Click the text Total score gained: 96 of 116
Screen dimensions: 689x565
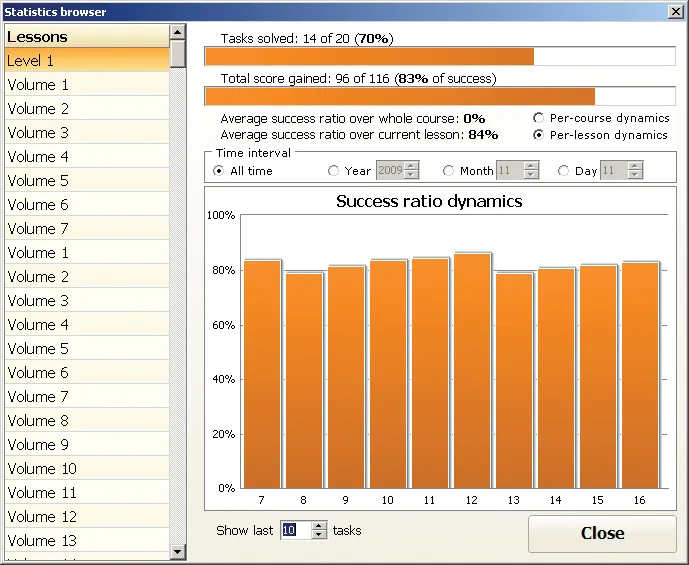click(305, 79)
